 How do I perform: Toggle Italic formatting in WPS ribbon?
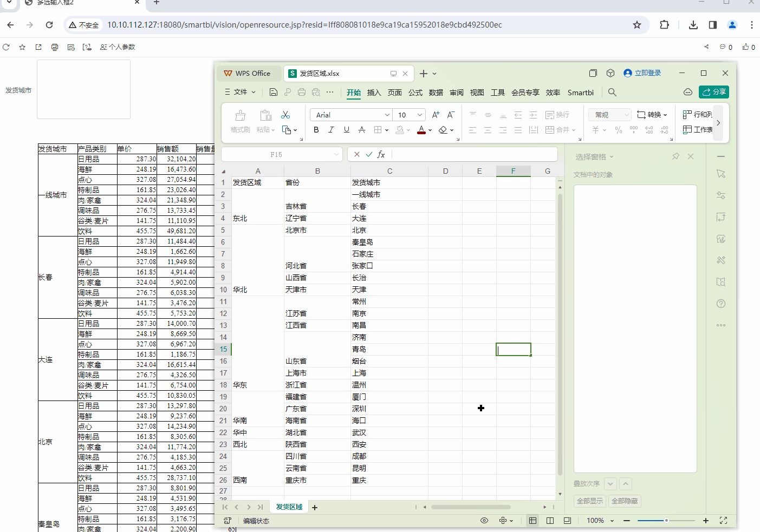pyautogui.click(x=332, y=130)
